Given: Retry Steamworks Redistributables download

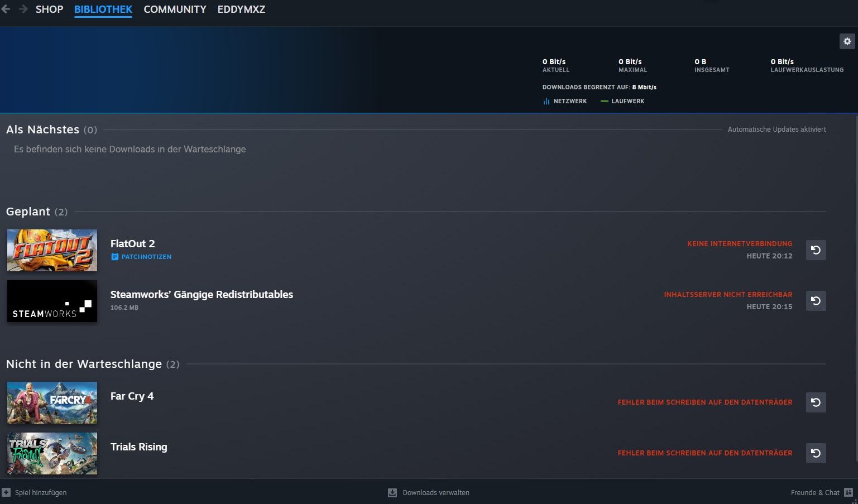Looking at the screenshot, I should click(x=816, y=301).
